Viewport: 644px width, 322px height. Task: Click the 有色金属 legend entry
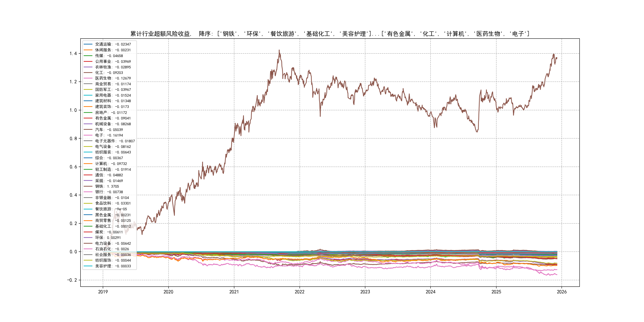[x=113, y=118]
